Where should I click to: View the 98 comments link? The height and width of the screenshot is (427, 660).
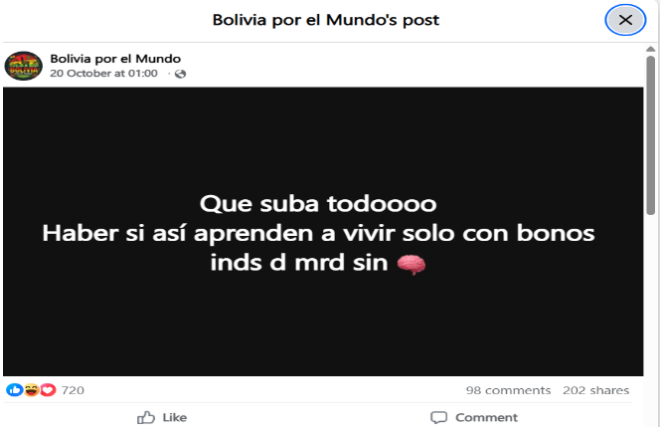point(508,390)
